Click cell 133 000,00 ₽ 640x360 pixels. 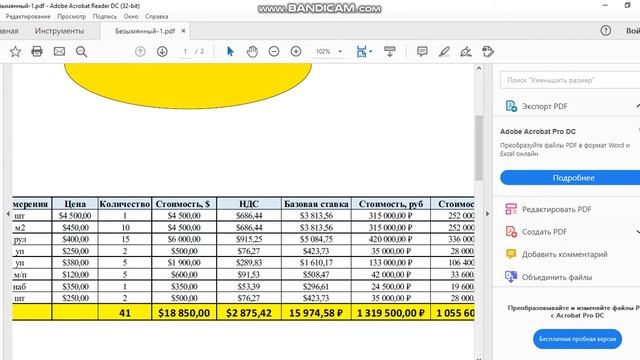(x=391, y=263)
